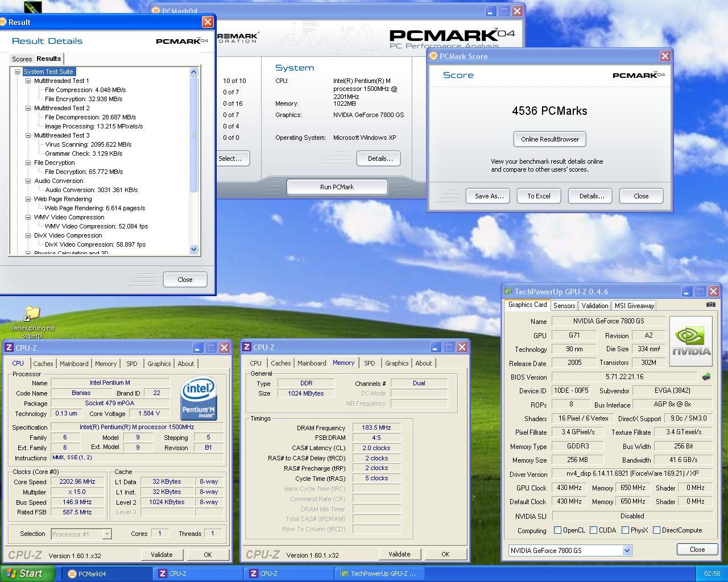The height and width of the screenshot is (582, 728).
Task: Click the scroll up arrow in Result tree
Action: 193,72
